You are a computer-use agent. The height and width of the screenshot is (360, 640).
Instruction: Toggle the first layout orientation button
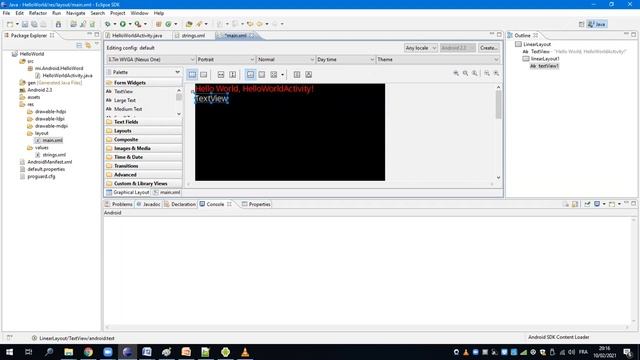(x=192, y=74)
